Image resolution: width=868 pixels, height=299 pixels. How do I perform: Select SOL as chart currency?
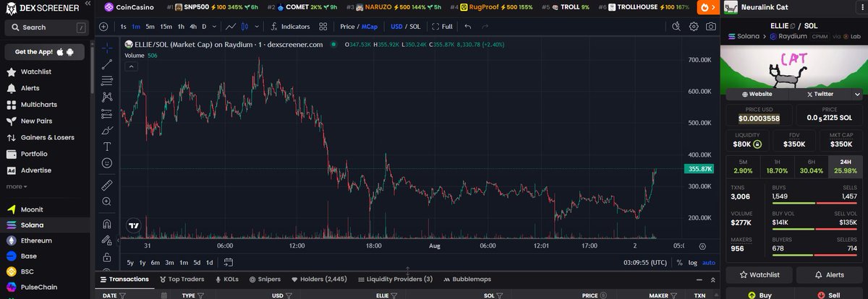[414, 27]
